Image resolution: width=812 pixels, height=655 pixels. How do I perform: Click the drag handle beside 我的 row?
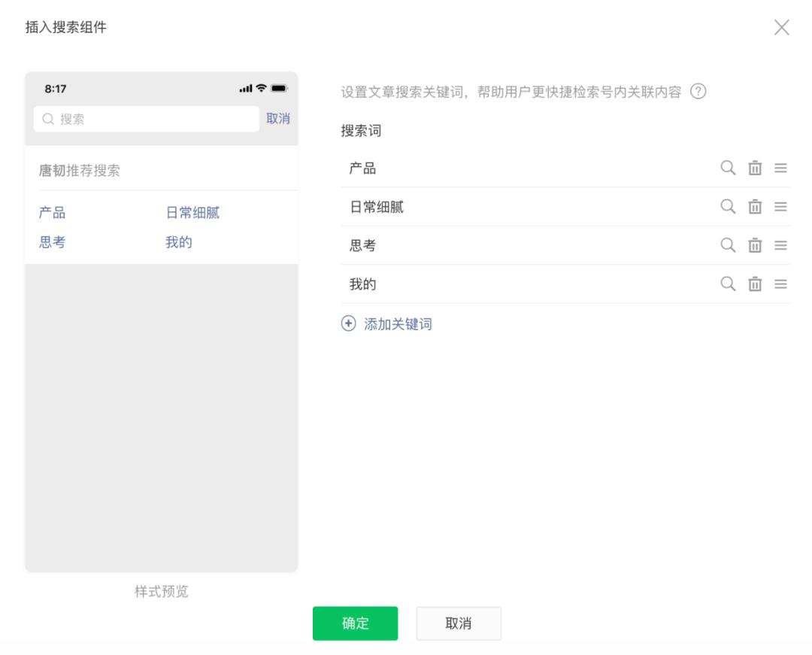(x=780, y=284)
